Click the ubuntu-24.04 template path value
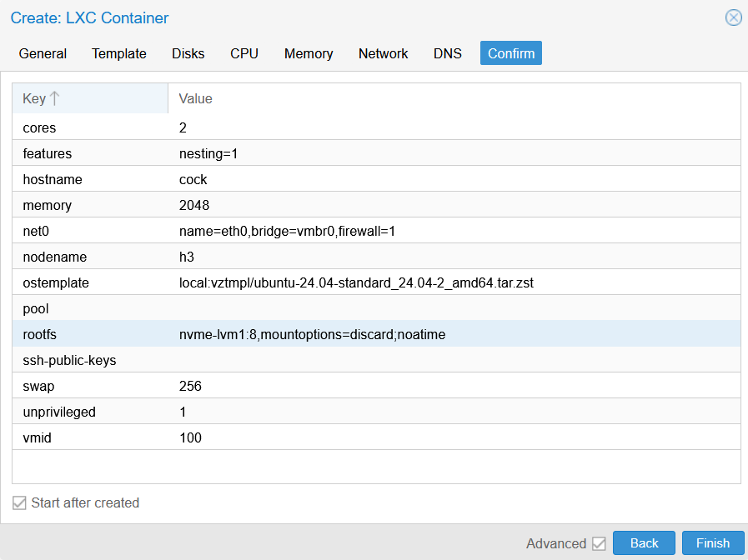The image size is (748, 560). (356, 282)
